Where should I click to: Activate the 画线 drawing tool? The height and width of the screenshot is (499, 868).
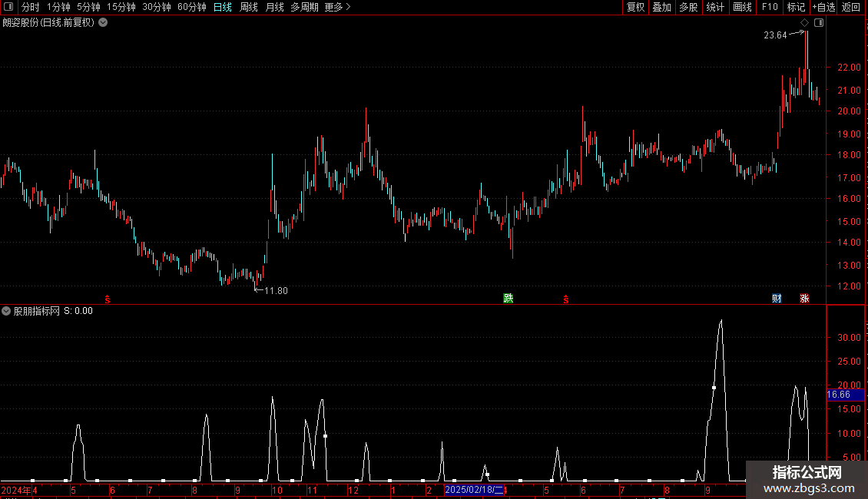pos(742,7)
